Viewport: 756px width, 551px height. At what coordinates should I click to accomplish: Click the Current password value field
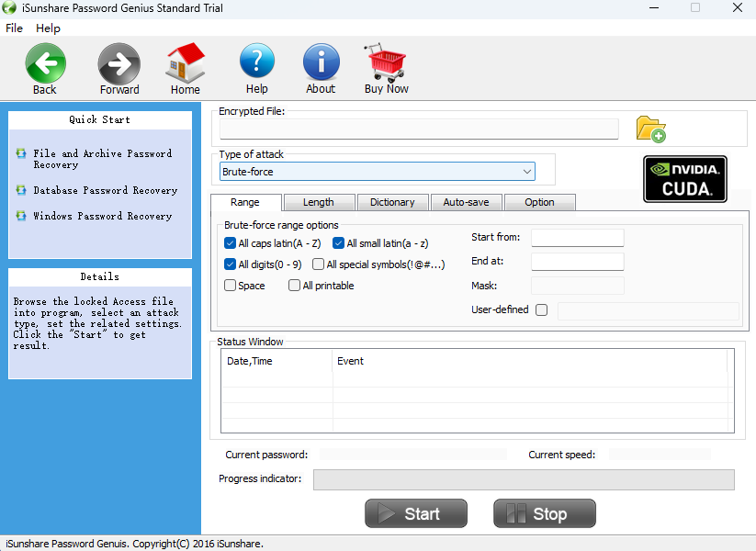click(x=413, y=454)
